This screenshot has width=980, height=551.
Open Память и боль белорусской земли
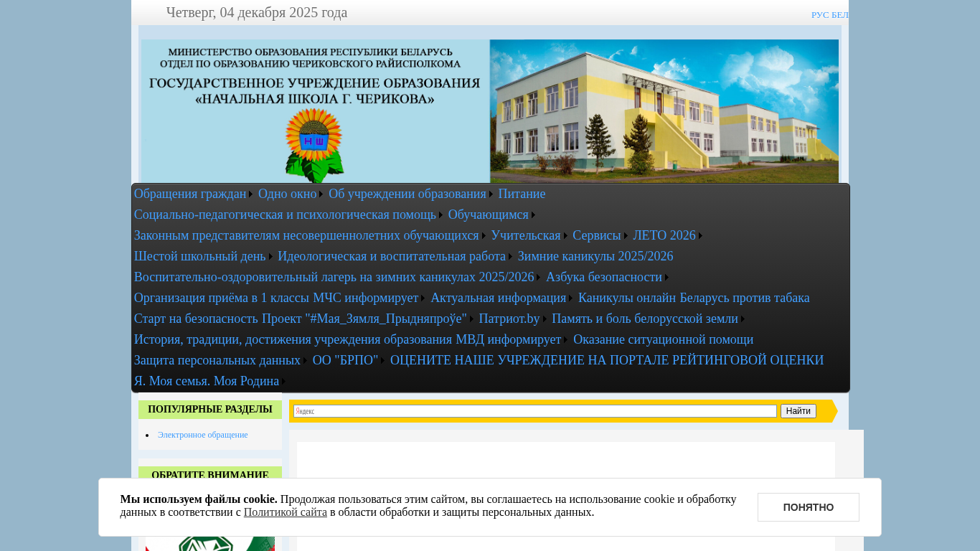645,319
